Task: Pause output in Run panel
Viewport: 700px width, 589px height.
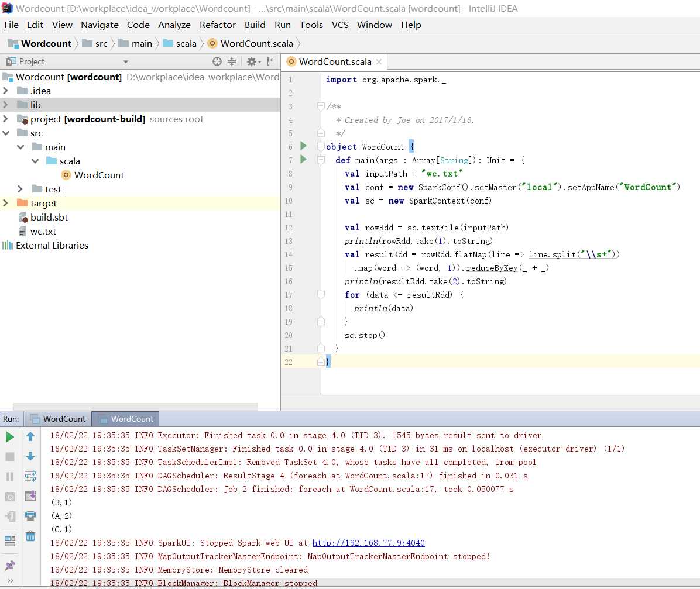Action: 10,477
